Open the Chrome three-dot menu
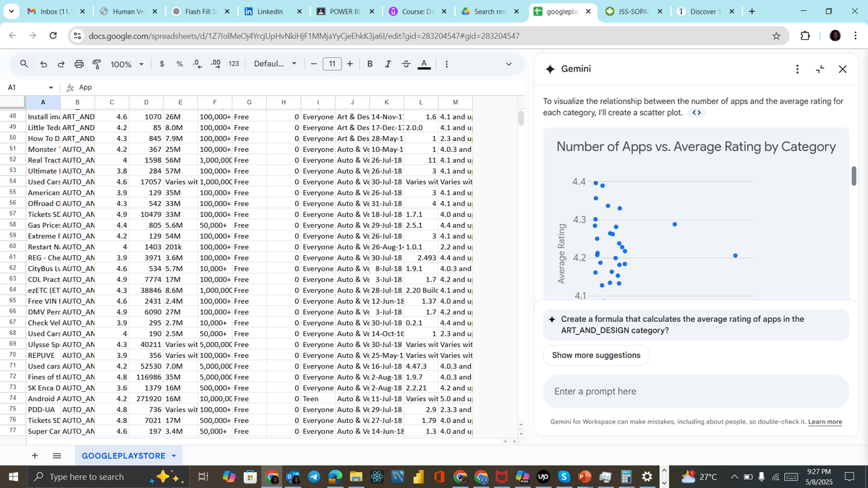Screen dimensions: 868x488 855,35
